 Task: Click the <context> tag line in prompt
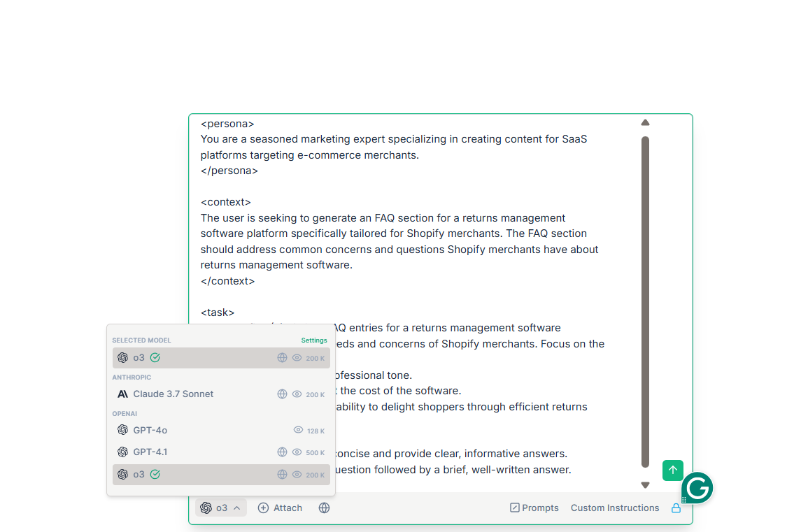coord(226,202)
